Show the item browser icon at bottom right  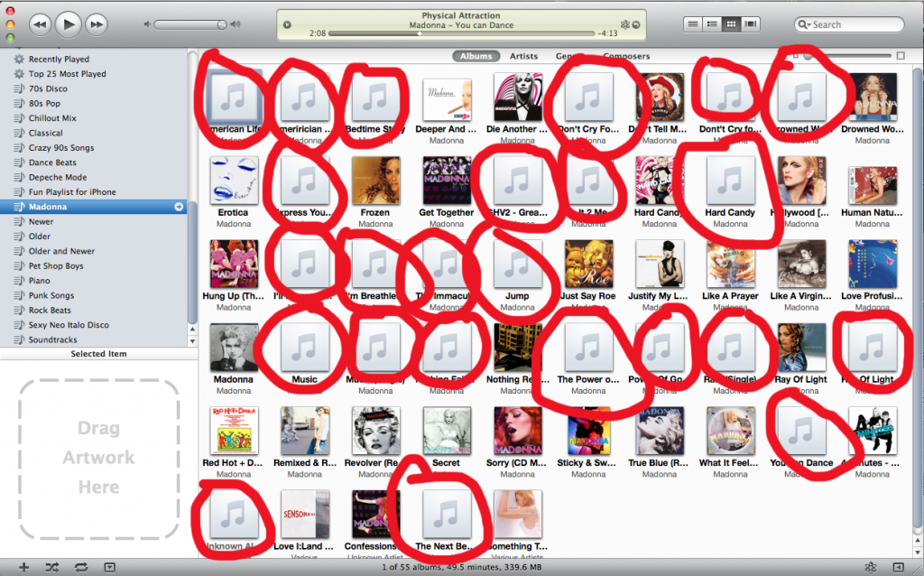tap(899, 567)
